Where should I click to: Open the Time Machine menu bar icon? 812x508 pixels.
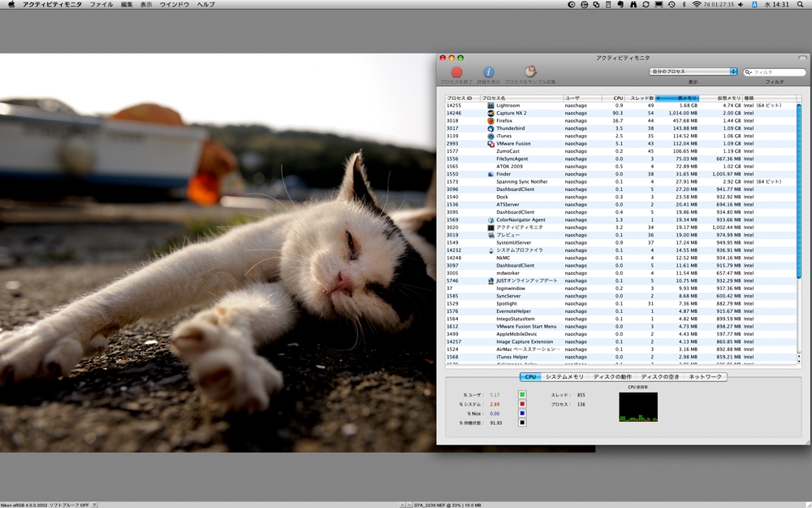click(671, 5)
